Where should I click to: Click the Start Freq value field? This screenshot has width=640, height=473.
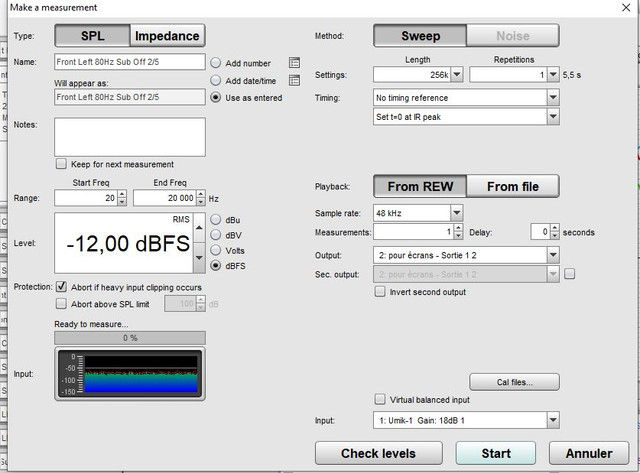coord(86,198)
